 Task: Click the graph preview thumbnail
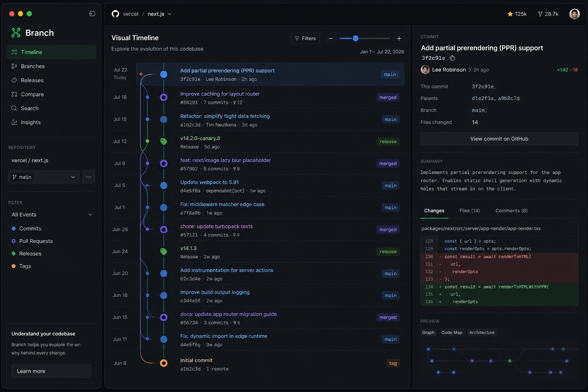point(499,361)
